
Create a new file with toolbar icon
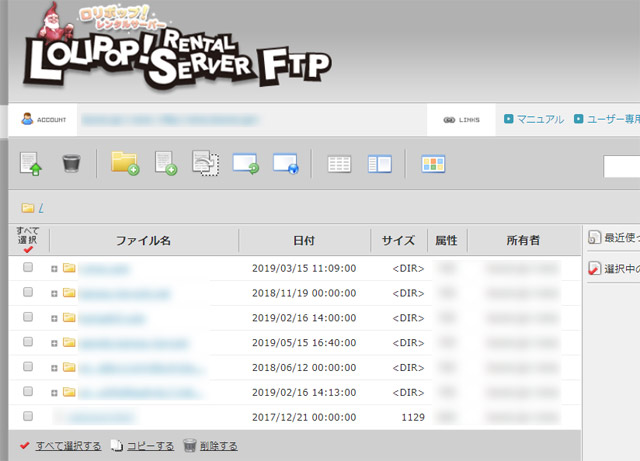click(x=165, y=163)
